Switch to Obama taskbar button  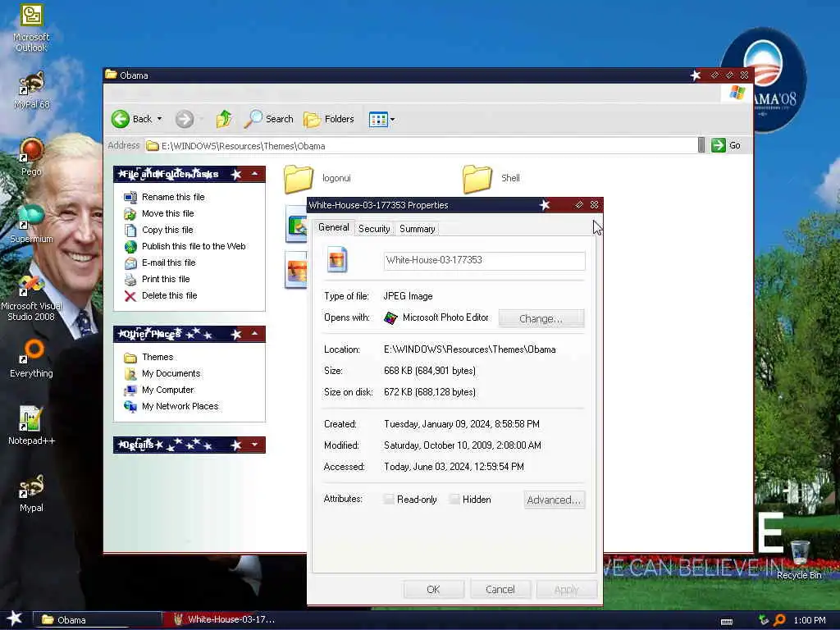click(97, 620)
